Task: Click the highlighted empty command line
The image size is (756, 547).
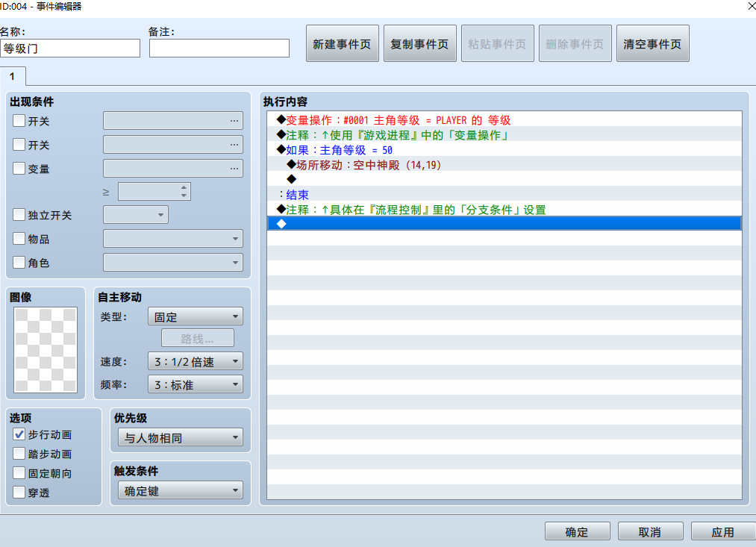Action: click(x=504, y=224)
